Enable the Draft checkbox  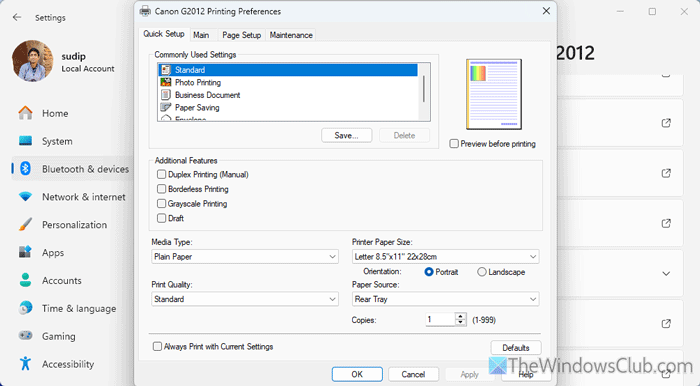(162, 218)
